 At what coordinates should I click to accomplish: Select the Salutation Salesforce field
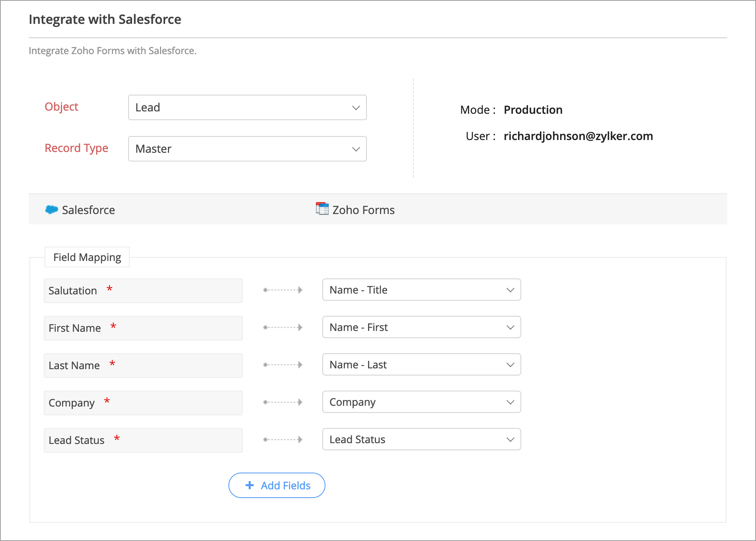point(143,291)
